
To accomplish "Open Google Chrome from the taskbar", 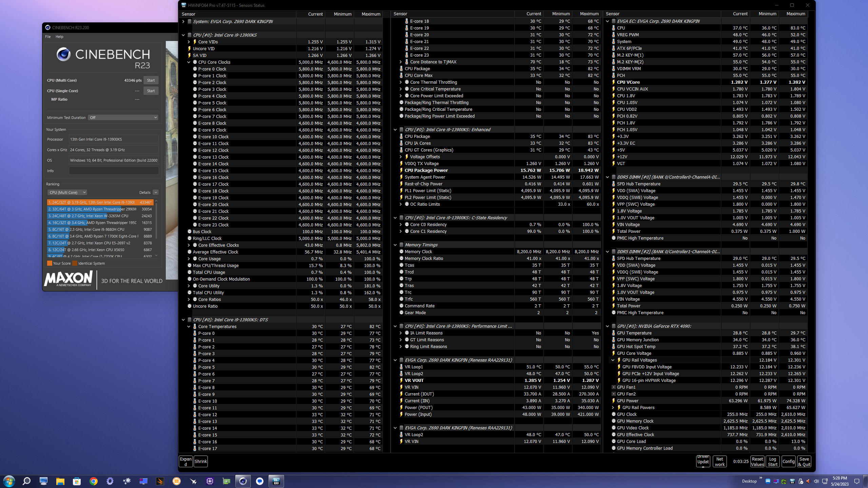I will 94,481.
